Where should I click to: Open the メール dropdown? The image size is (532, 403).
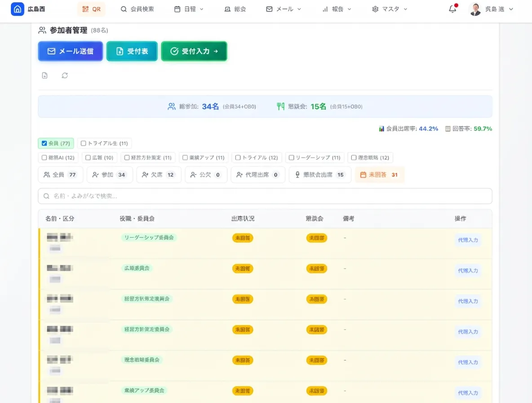coord(283,9)
